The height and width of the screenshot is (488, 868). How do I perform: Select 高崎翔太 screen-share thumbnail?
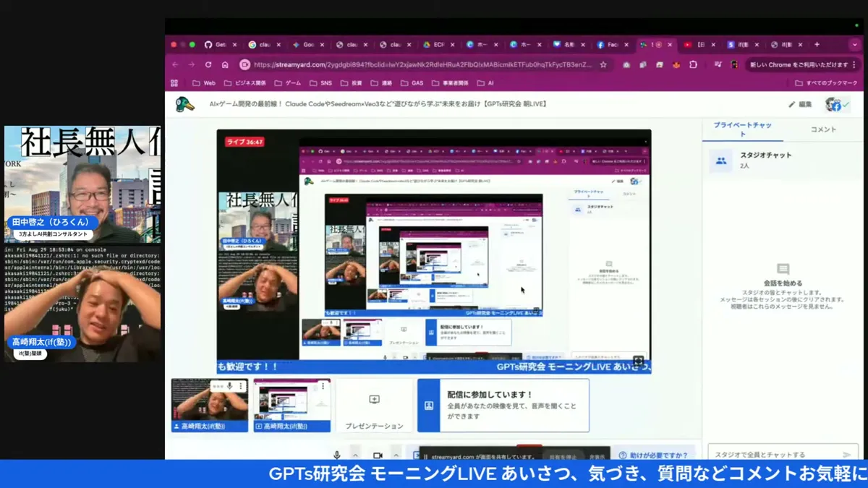(292, 406)
